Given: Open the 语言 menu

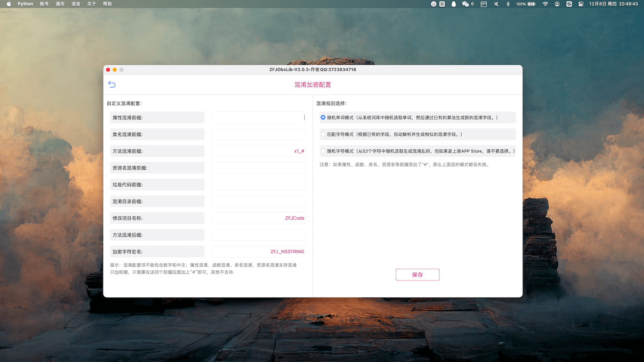Looking at the screenshot, I should click(x=76, y=4).
